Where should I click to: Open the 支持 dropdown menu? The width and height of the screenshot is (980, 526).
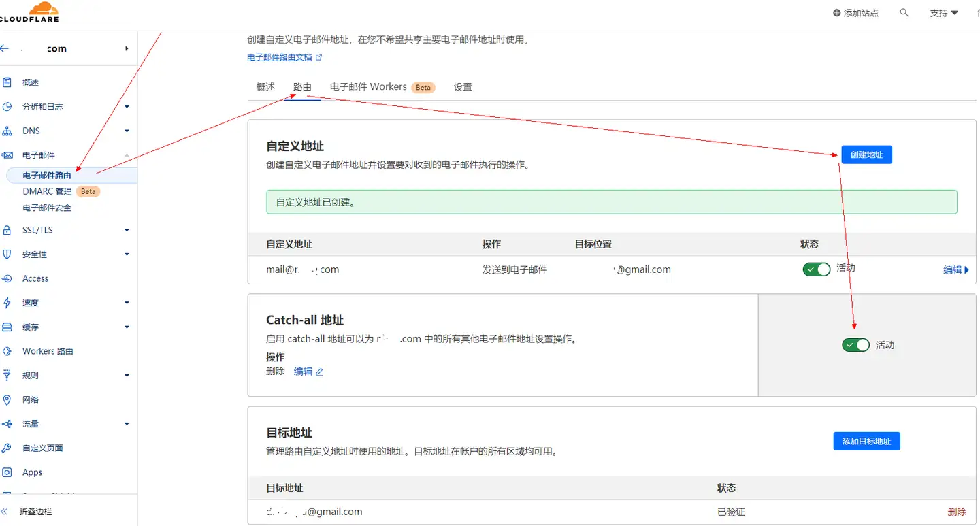[x=943, y=12]
